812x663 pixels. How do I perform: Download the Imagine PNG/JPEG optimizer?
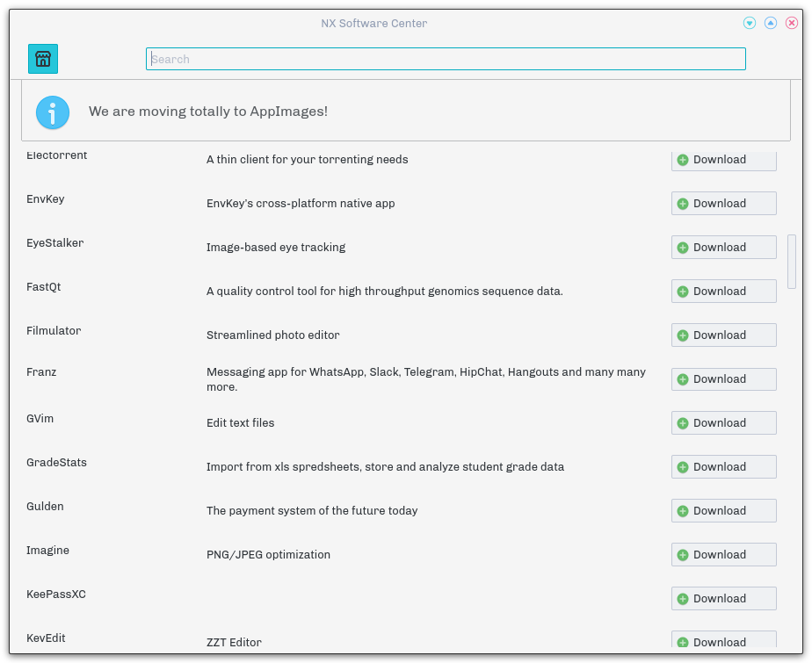point(723,555)
